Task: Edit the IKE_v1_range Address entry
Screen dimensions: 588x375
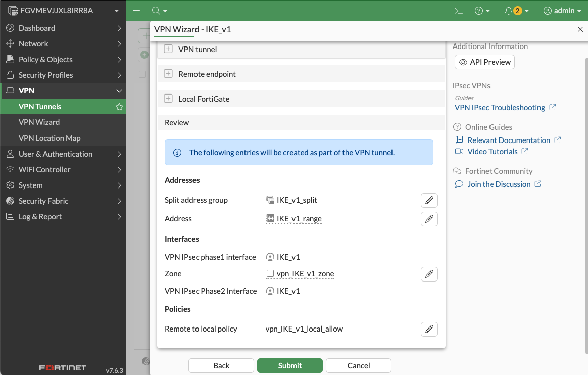Action: [429, 219]
